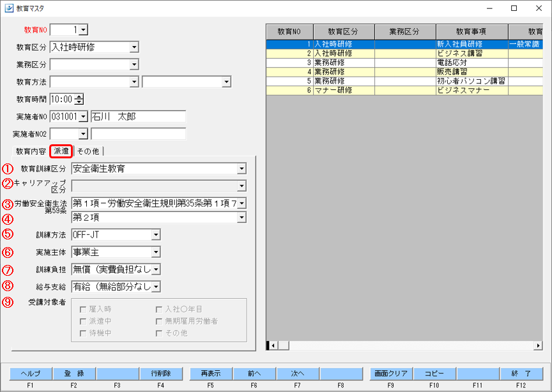Expand the 教育訓練区分 dropdown showing 安全衛生教育

coord(241,169)
